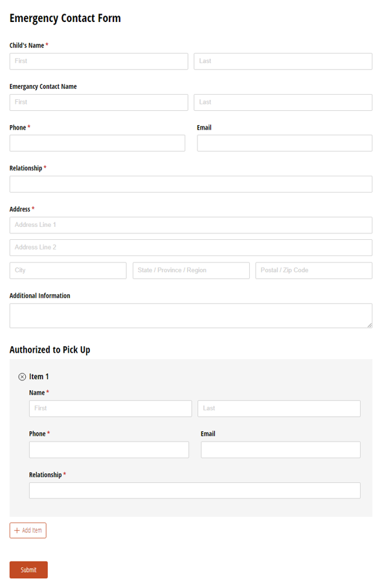Click Item 1 Phone input field
The width and height of the screenshot is (382, 588).
click(109, 450)
